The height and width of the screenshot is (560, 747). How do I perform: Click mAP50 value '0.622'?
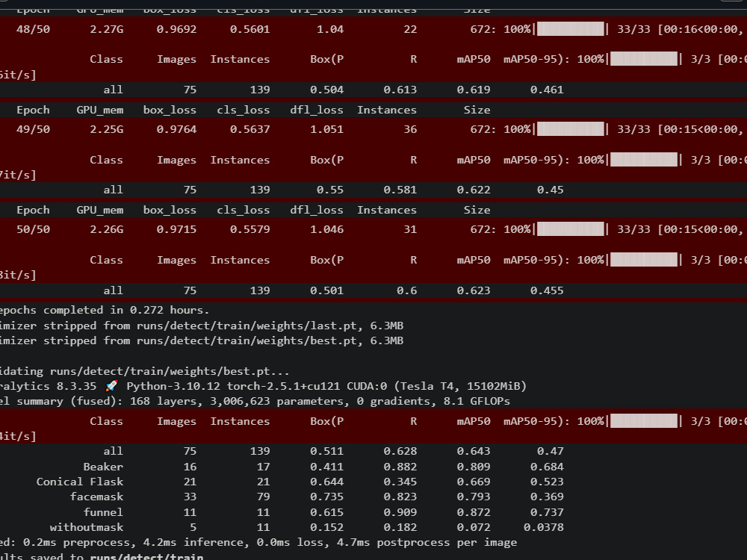pyautogui.click(x=474, y=190)
